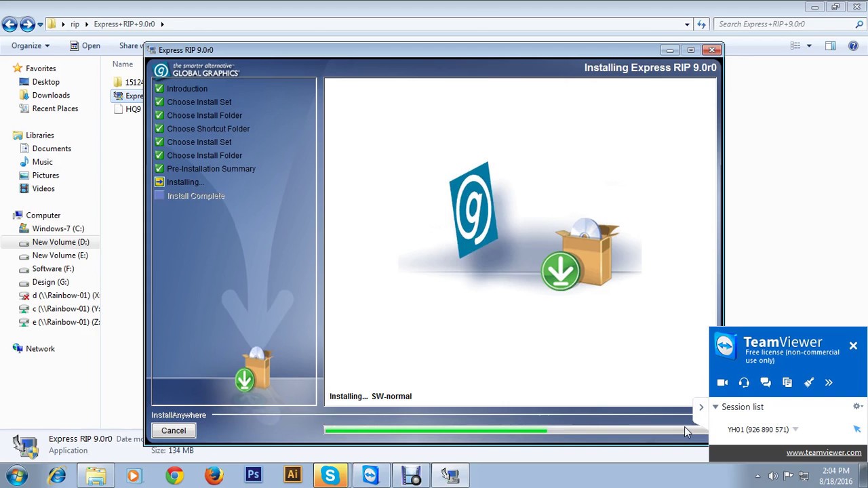Image resolution: width=868 pixels, height=488 pixels.
Task: Open Explorer help question mark icon
Action: [854, 45]
